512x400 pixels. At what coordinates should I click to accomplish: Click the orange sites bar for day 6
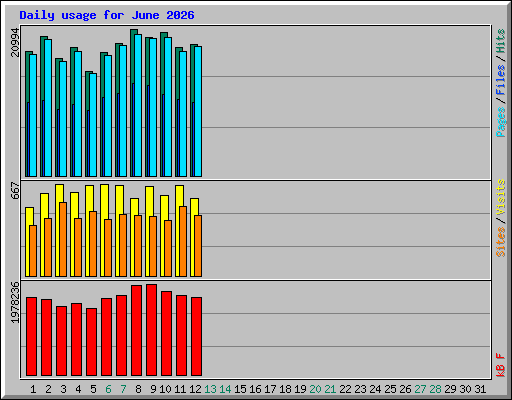[108, 248]
